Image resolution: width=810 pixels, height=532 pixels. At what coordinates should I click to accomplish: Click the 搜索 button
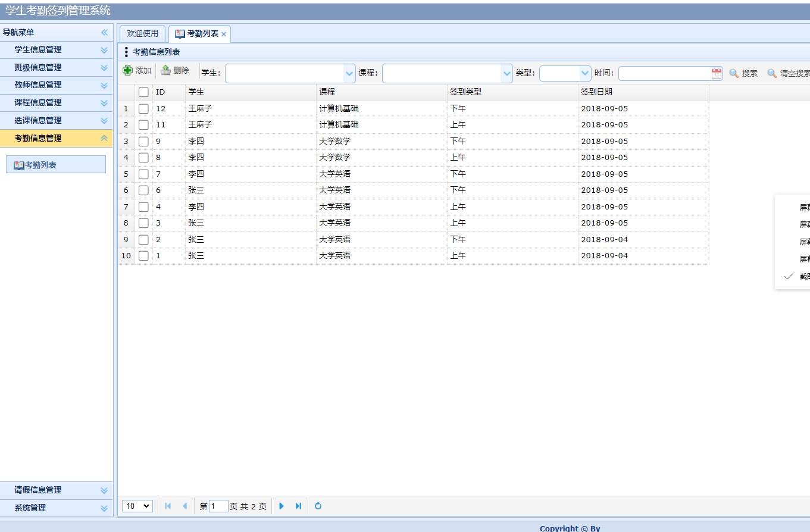click(x=744, y=73)
